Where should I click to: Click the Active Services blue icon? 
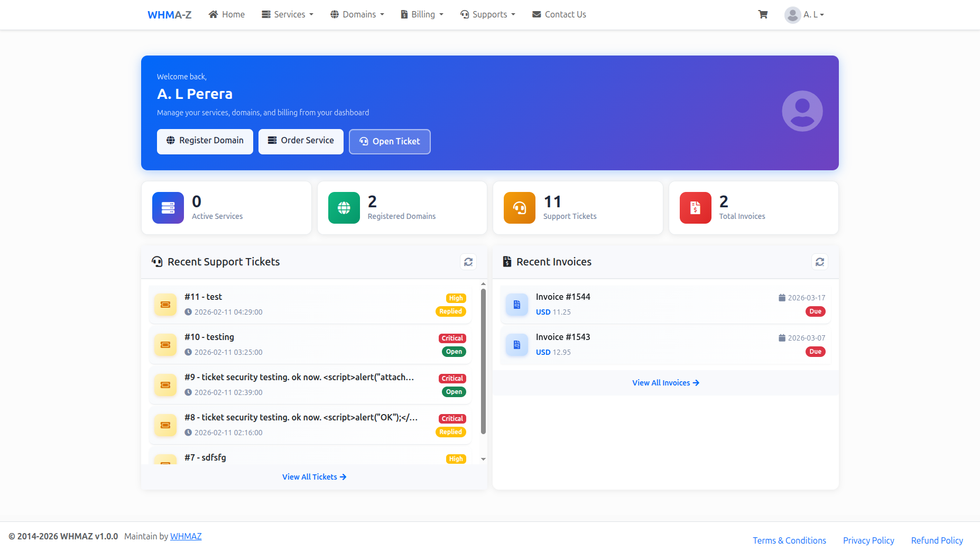pos(168,208)
